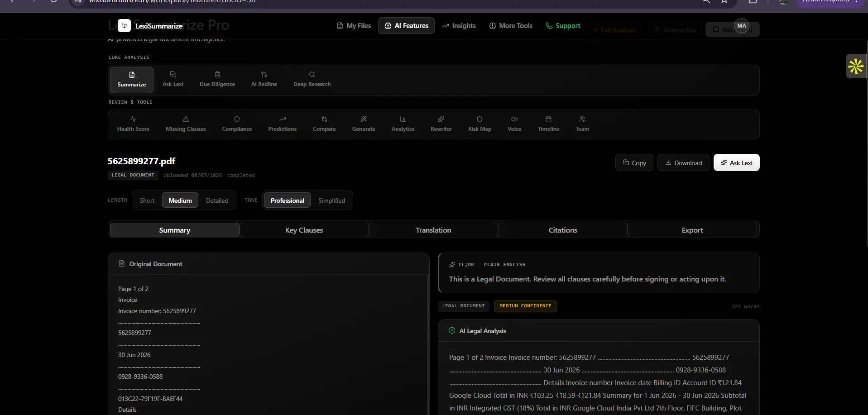Click the 5625899277.pdf file title
Viewport: 868px width, 415px height.
click(x=141, y=161)
